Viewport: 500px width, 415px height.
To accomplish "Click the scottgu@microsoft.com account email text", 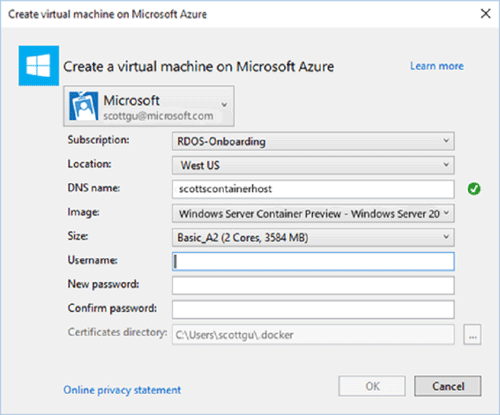I will point(158,116).
